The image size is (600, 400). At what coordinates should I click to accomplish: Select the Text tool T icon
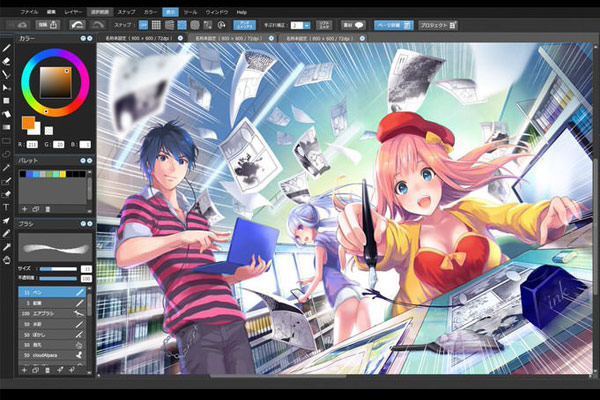(x=7, y=207)
